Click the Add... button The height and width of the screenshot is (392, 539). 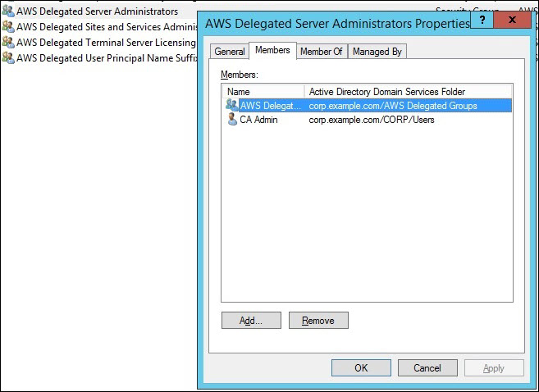251,320
